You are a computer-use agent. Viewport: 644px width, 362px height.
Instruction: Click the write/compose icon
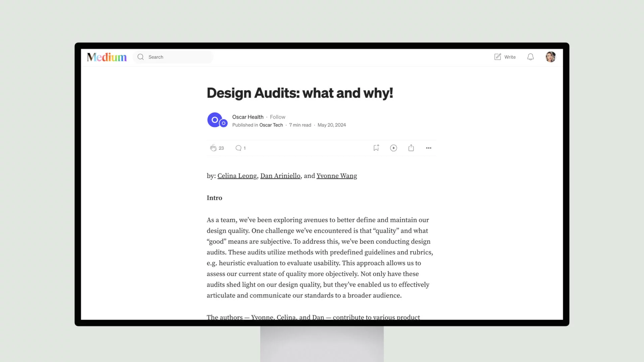point(498,57)
